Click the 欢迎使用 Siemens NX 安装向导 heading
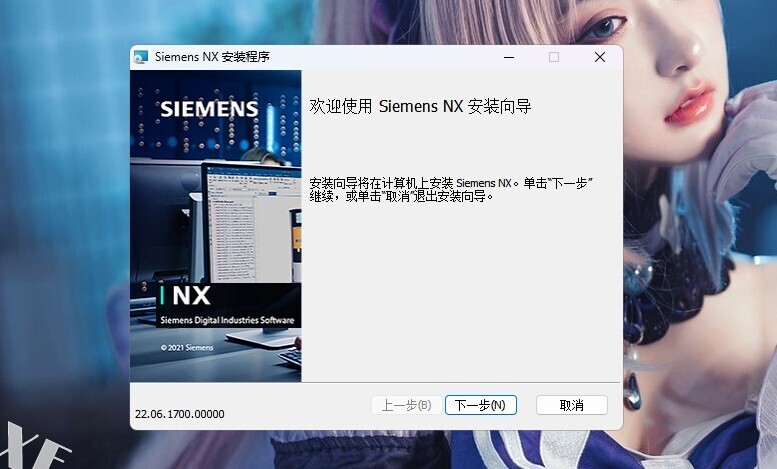Viewport: 777px width, 469px height. (x=420, y=106)
